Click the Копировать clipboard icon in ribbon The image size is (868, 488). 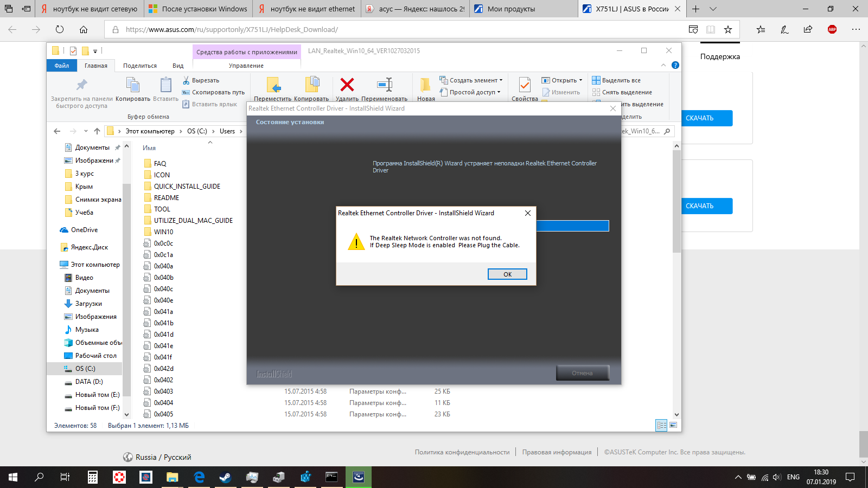coord(133,85)
